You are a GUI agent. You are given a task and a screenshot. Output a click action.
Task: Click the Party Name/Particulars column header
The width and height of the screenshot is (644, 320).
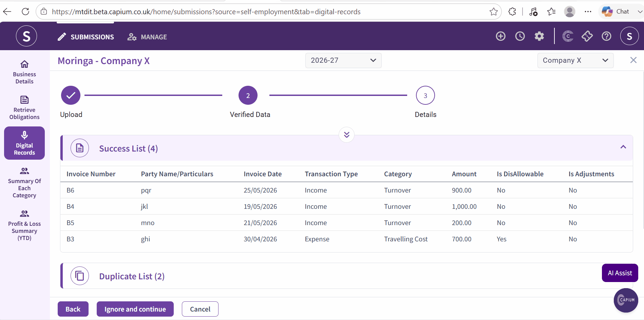177,174
